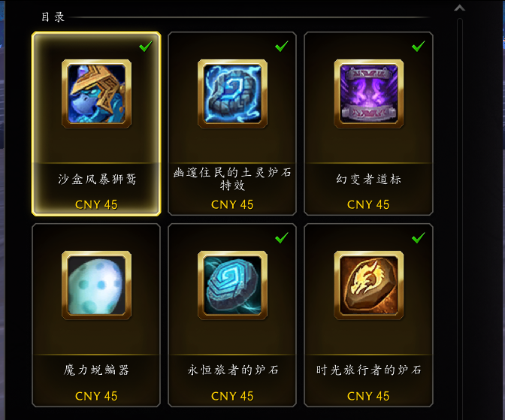Screen dimensions: 505x420
Task: Click the green checkmark on 时光旅行者的炉石 card
Action: point(419,237)
